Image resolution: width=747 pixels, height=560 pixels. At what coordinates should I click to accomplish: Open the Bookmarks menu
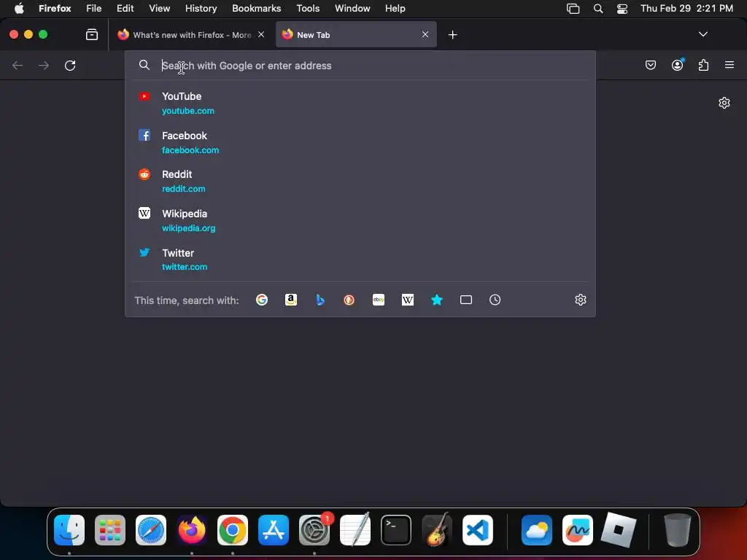point(256,8)
